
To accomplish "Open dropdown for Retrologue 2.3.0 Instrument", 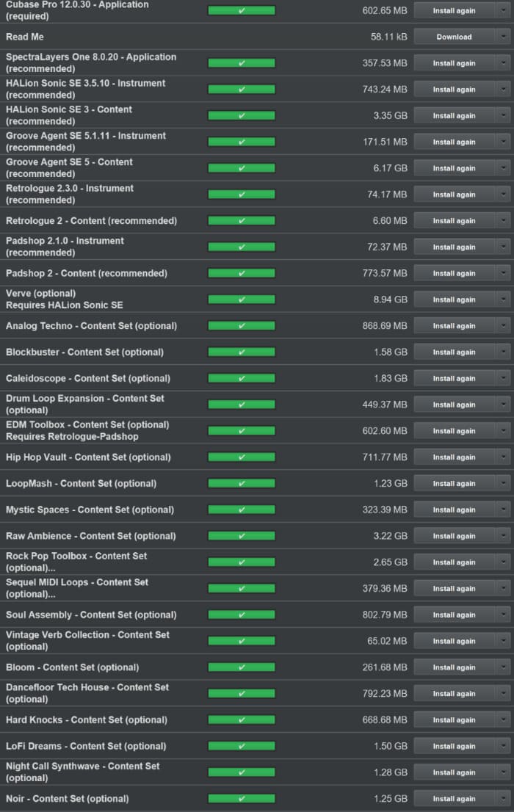I will click(503, 195).
